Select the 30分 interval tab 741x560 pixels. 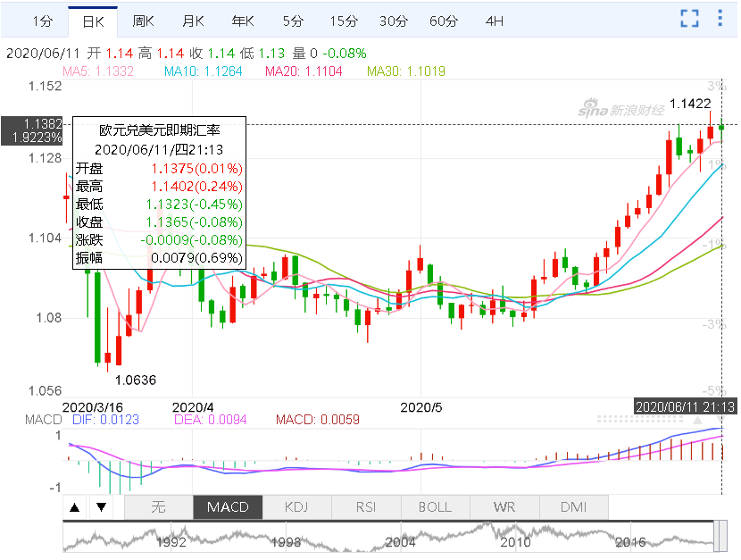click(x=394, y=21)
